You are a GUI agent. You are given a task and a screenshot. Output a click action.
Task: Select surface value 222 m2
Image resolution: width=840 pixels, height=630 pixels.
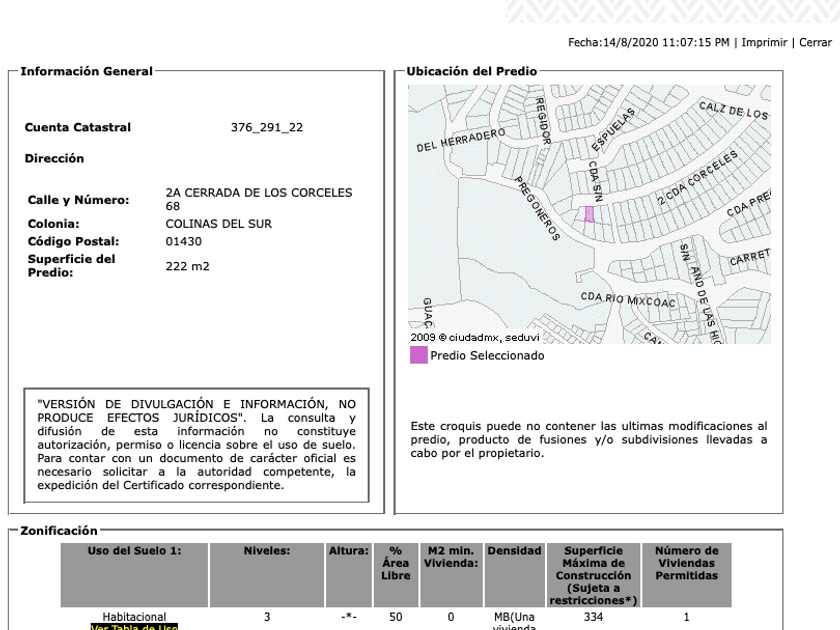(188, 266)
